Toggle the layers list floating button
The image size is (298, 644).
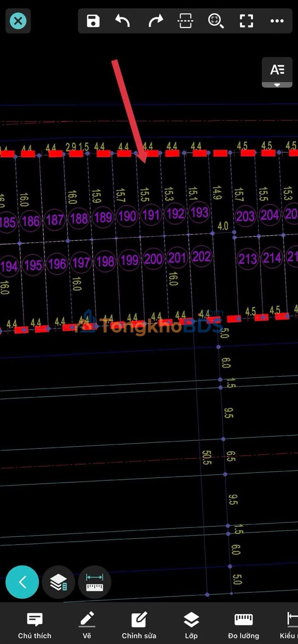point(58,582)
